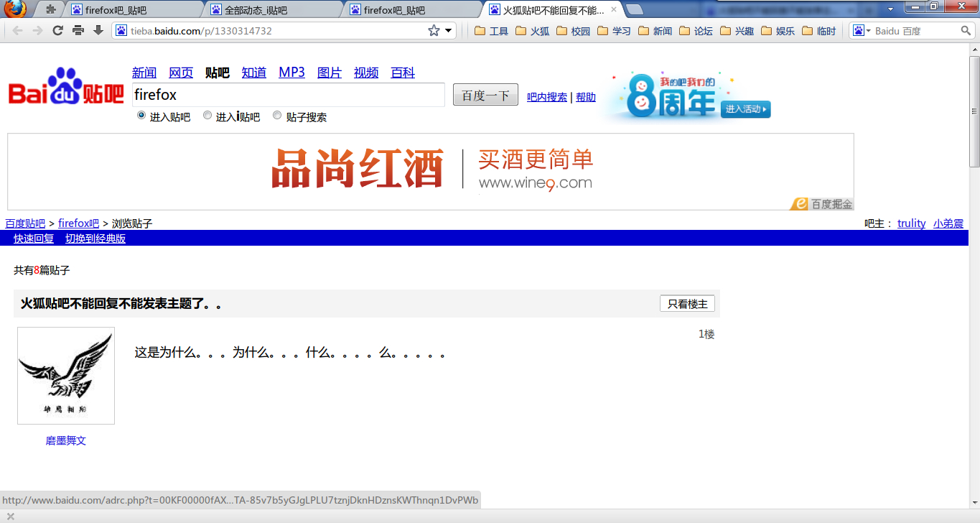Close the status bar with the X icon
Screen dimensions: 980x523
tap(10, 517)
